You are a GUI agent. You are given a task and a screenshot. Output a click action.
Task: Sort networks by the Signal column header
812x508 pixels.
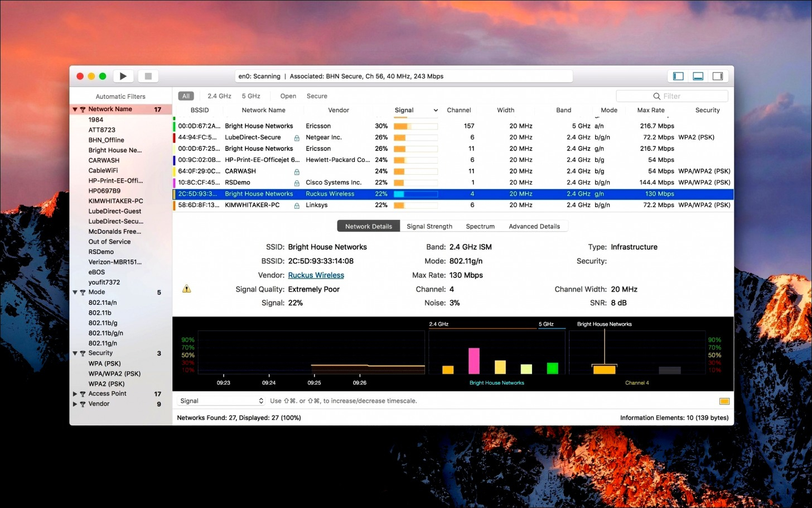[x=404, y=111]
